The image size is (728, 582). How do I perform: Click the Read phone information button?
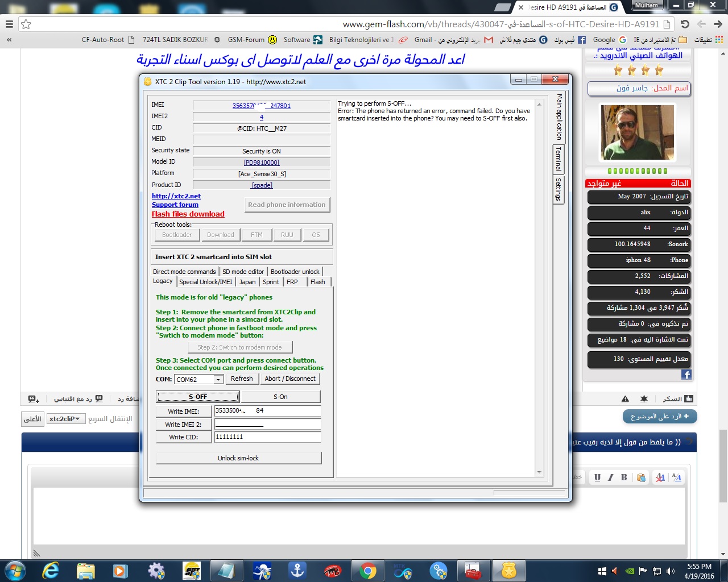tap(287, 205)
